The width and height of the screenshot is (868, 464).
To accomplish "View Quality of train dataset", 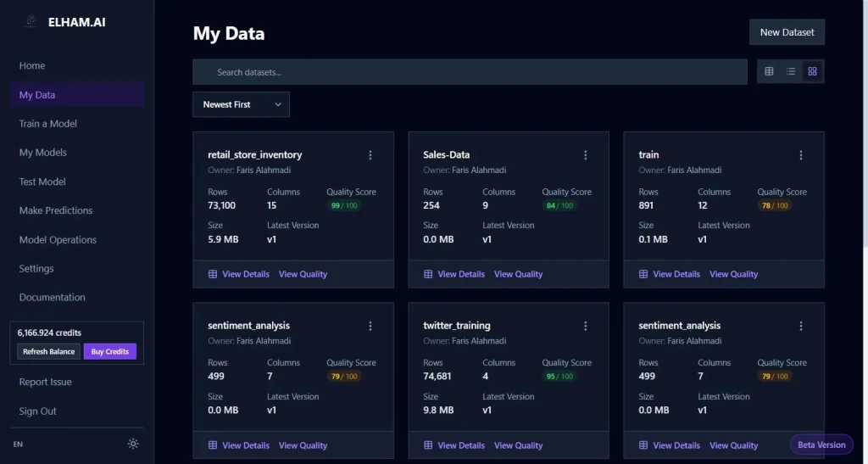I will (x=733, y=274).
